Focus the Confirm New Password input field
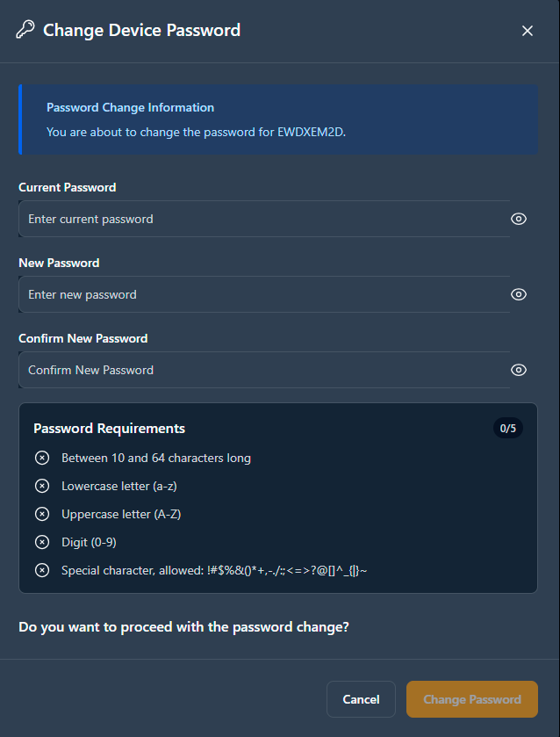The image size is (560, 737). coord(264,371)
